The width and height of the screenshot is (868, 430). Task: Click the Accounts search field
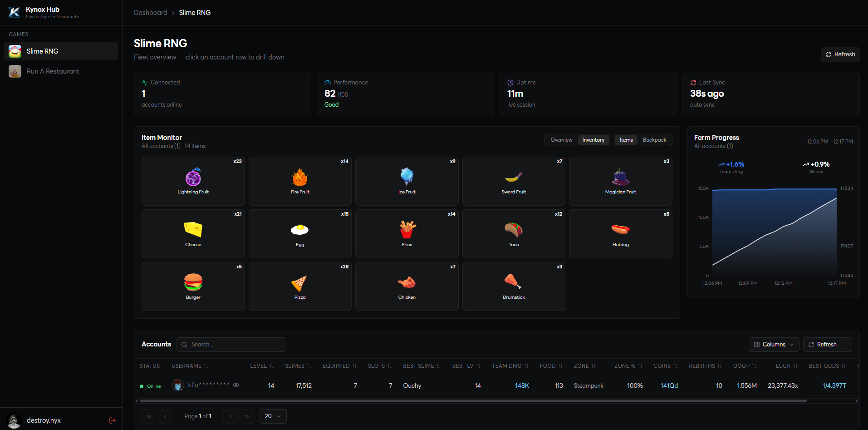(231, 345)
